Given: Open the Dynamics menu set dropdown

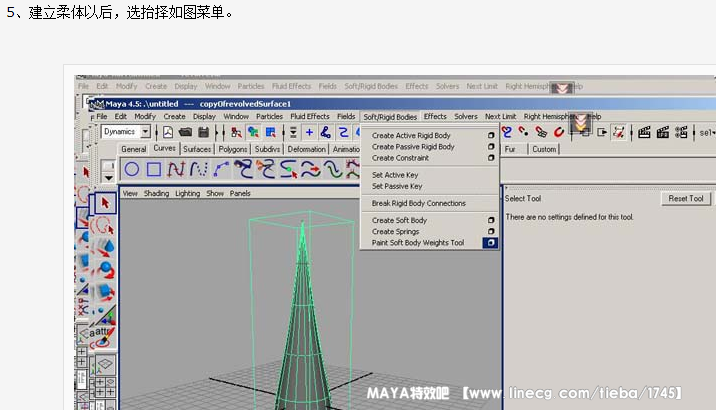Looking at the screenshot, I should coord(145,132).
